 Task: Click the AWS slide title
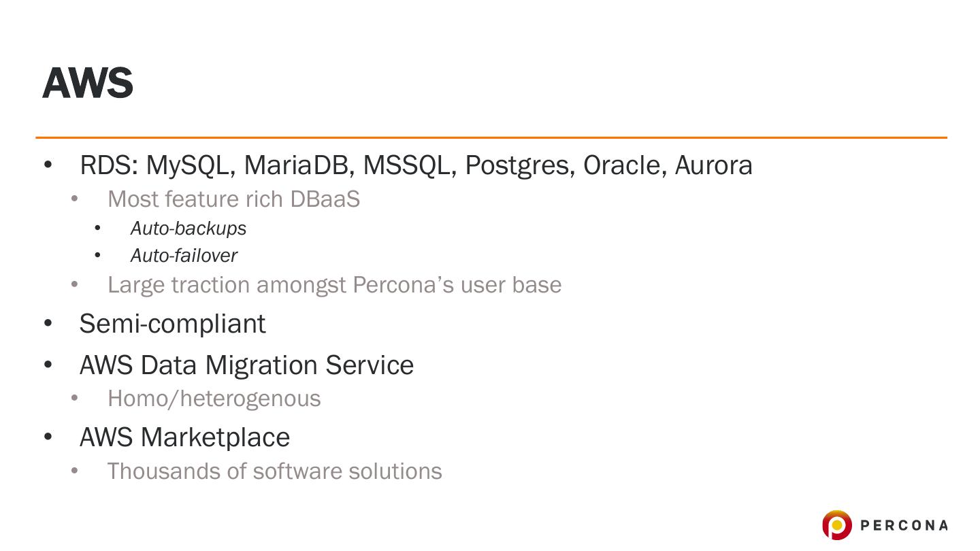click(x=88, y=83)
